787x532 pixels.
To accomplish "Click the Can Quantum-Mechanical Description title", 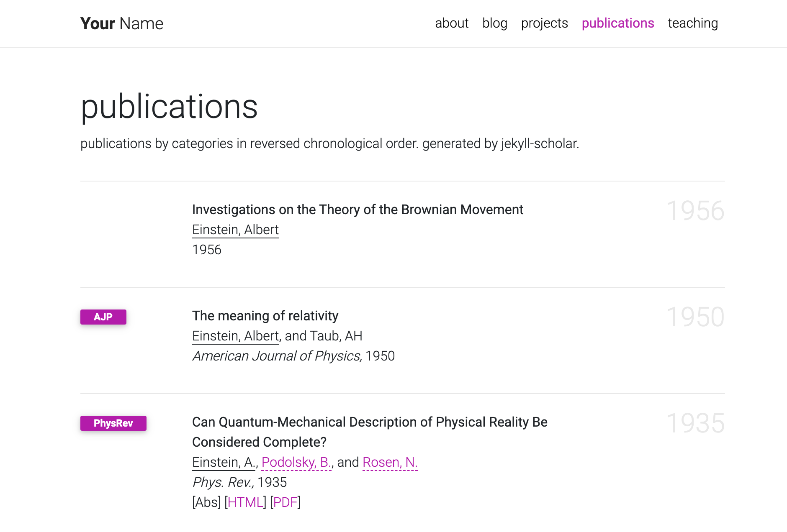I will point(369,422).
